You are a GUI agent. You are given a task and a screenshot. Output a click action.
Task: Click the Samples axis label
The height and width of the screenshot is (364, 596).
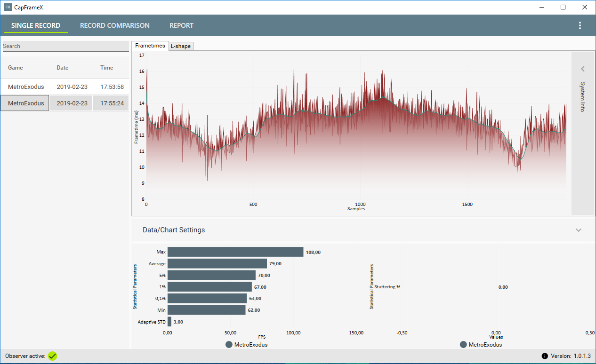[356, 209]
